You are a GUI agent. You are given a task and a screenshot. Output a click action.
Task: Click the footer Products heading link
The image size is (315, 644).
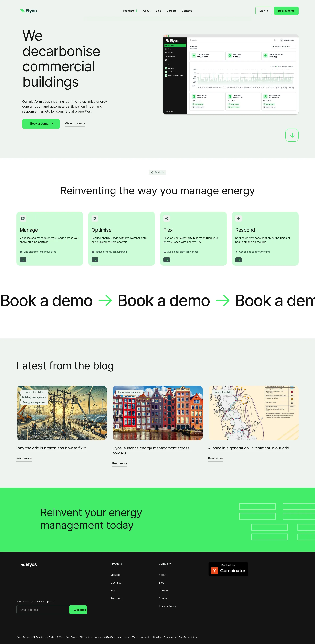[x=116, y=563]
